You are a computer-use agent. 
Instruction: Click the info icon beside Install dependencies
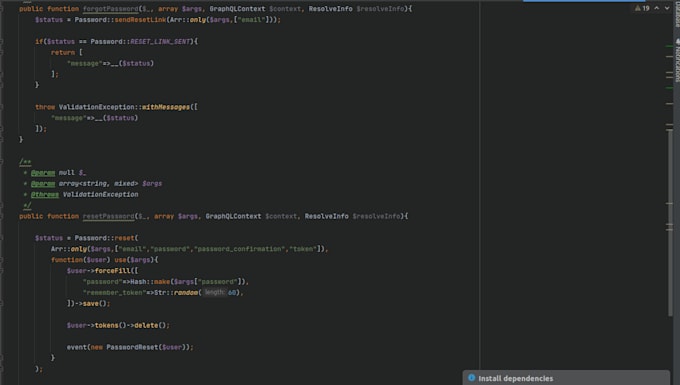[x=471, y=378]
